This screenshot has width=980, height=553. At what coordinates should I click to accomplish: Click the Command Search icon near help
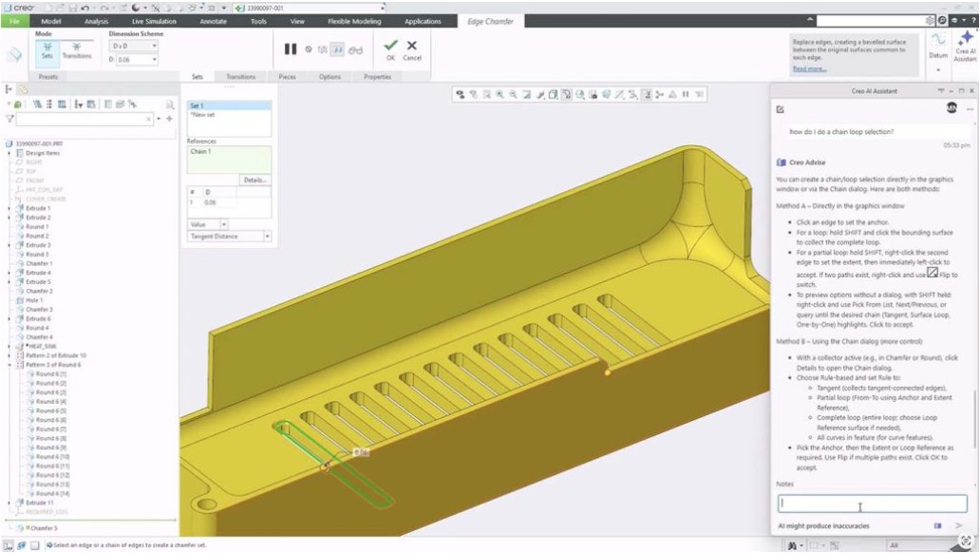(x=943, y=21)
